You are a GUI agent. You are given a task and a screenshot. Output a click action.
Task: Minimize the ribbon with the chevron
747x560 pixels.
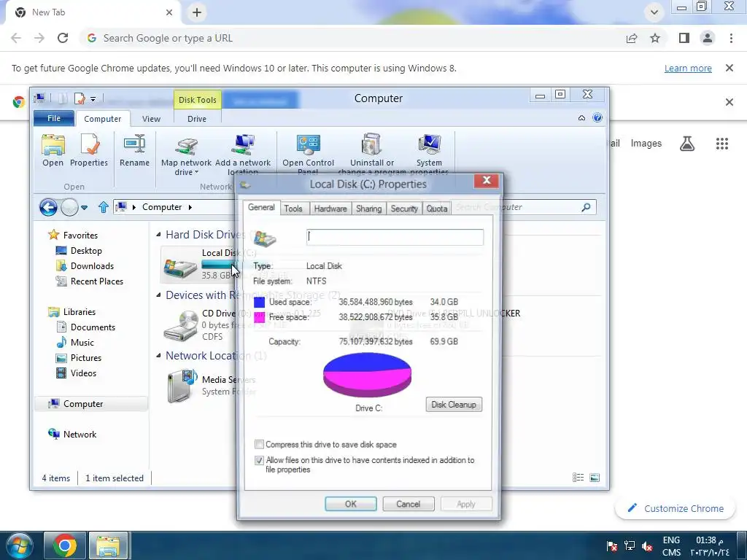581,117
